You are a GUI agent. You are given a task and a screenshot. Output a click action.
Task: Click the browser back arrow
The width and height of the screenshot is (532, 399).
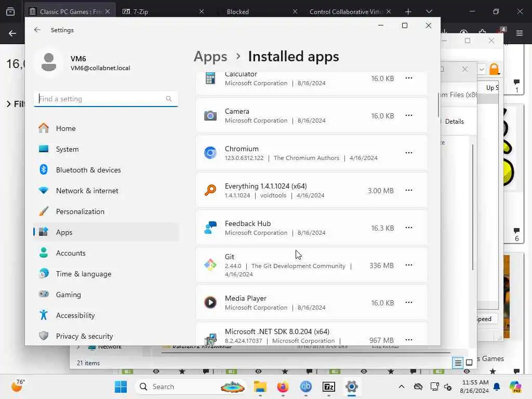[12, 33]
